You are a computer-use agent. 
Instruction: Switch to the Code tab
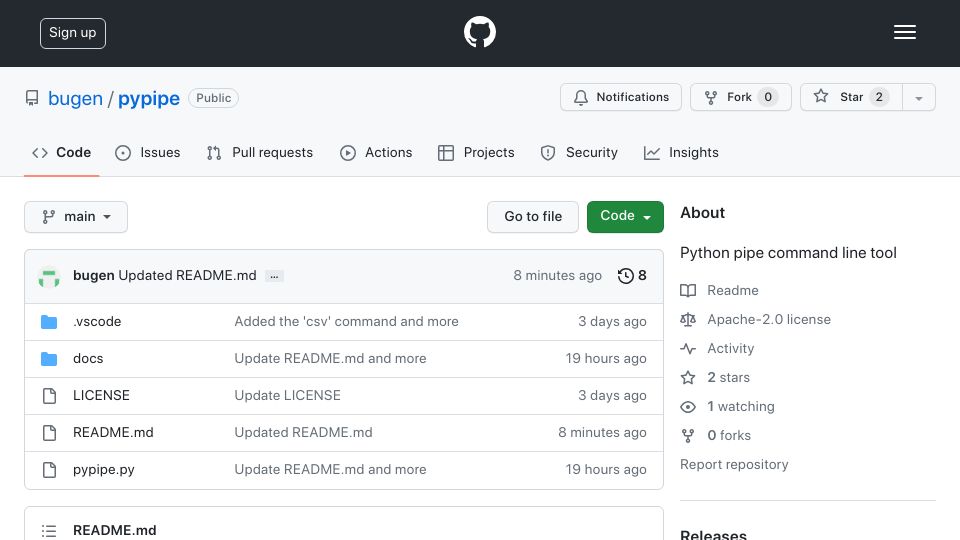click(62, 152)
